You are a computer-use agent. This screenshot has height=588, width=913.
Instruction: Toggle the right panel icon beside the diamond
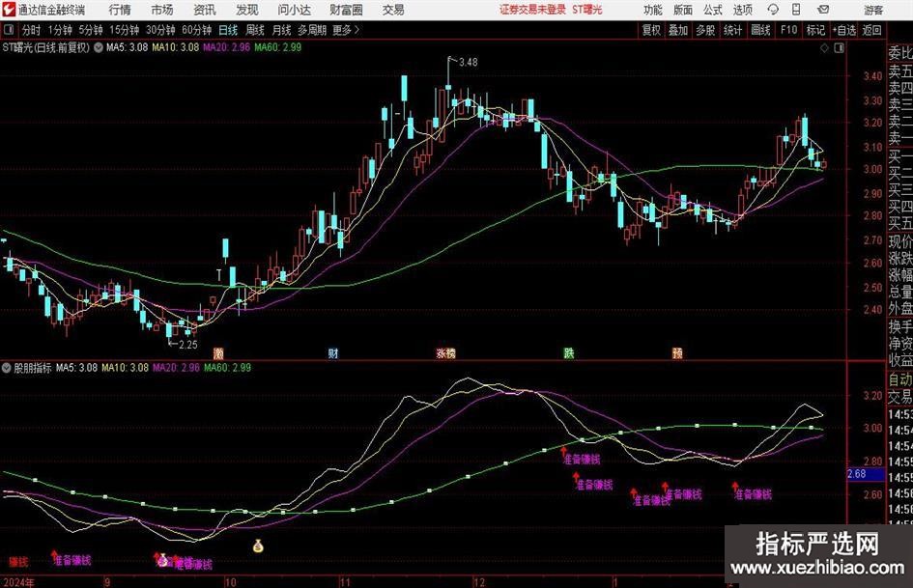click(839, 48)
